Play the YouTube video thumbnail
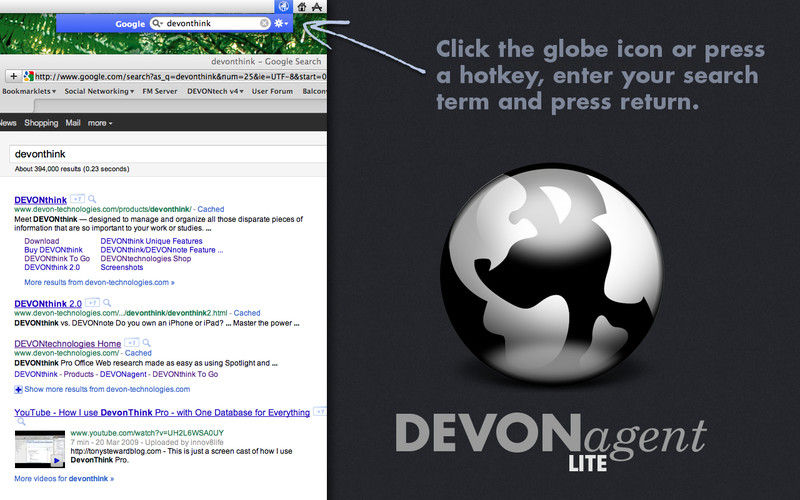 [39, 449]
